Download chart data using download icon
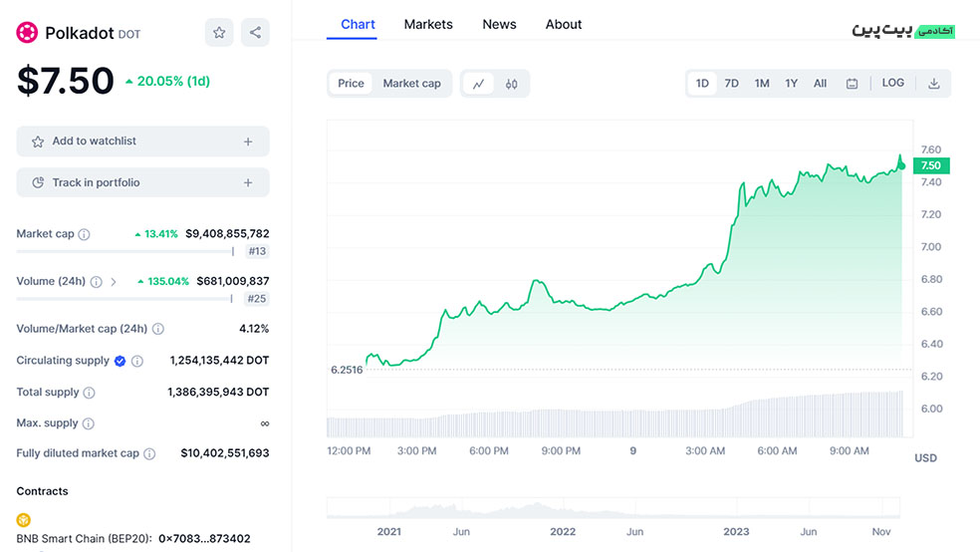Image resolution: width=980 pixels, height=552 pixels. [934, 84]
